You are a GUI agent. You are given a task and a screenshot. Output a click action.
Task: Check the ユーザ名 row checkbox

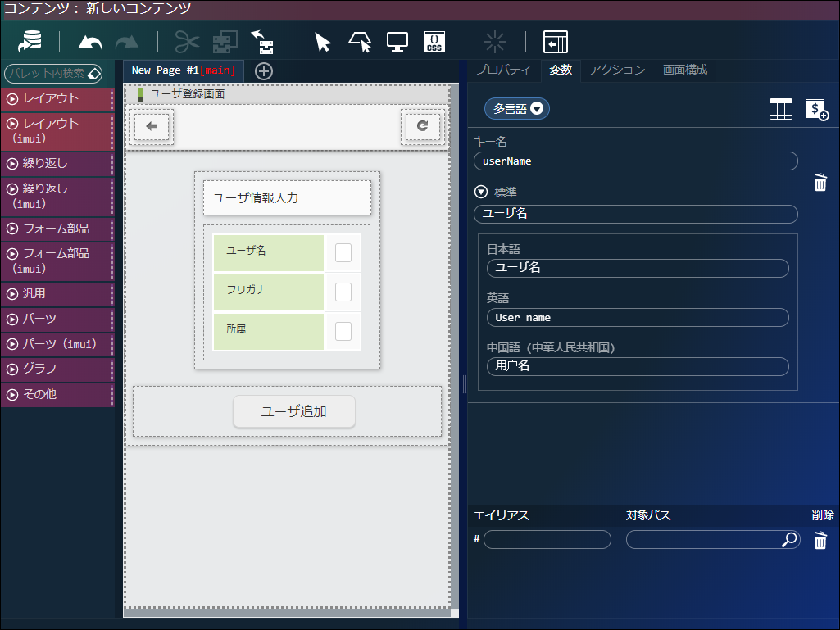click(x=343, y=252)
